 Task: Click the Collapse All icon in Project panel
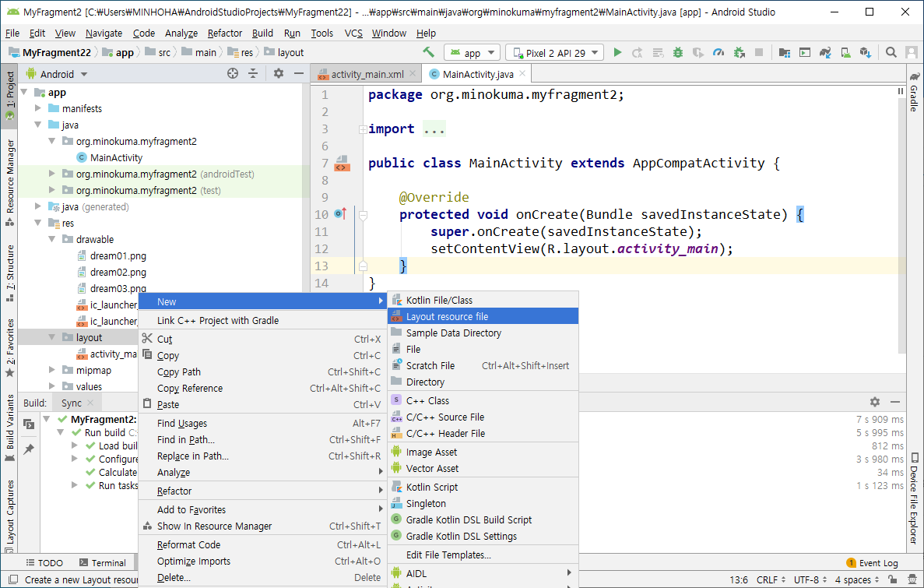tap(253, 74)
